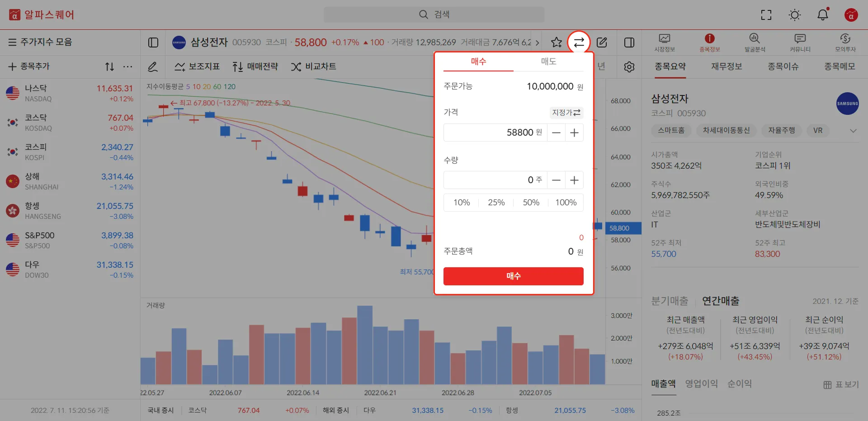Toggle fullscreen mode icon
The image size is (868, 421).
(766, 15)
